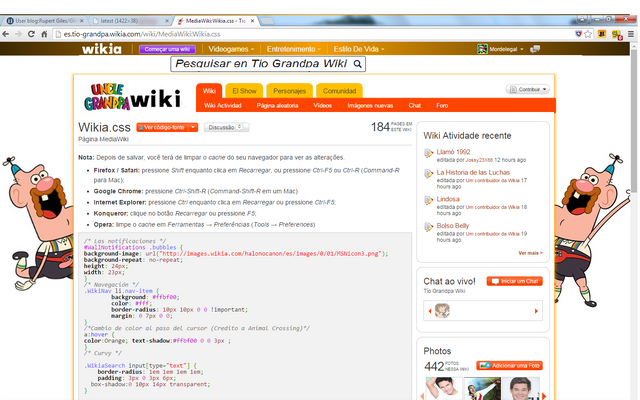Open the Chat submenu link
640x400 pixels.
[x=415, y=105]
